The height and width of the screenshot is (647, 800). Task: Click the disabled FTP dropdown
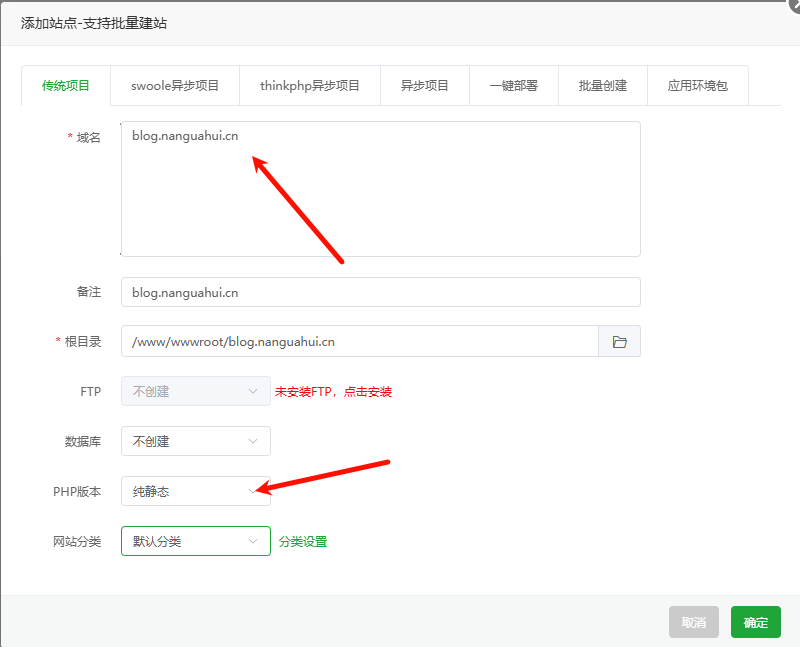point(196,391)
